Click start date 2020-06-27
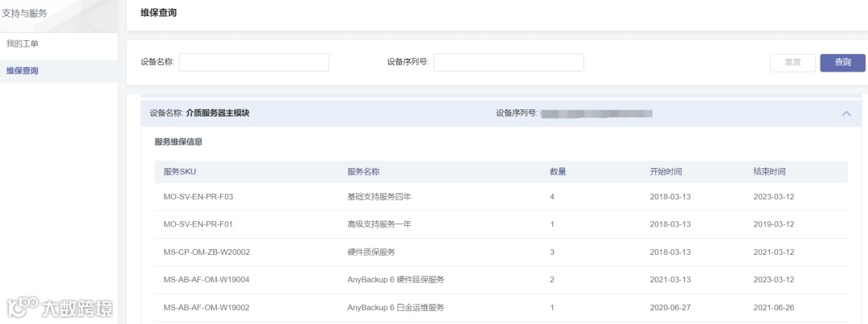 [x=670, y=307]
